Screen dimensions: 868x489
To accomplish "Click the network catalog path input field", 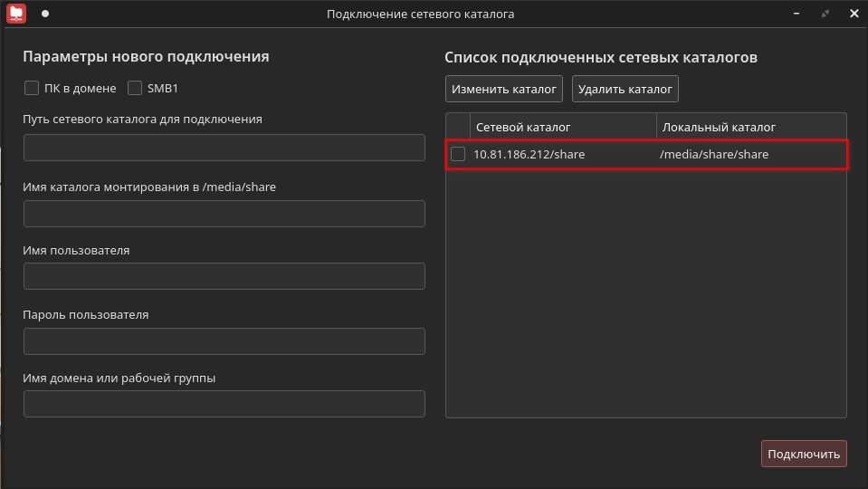I will coord(224,148).
